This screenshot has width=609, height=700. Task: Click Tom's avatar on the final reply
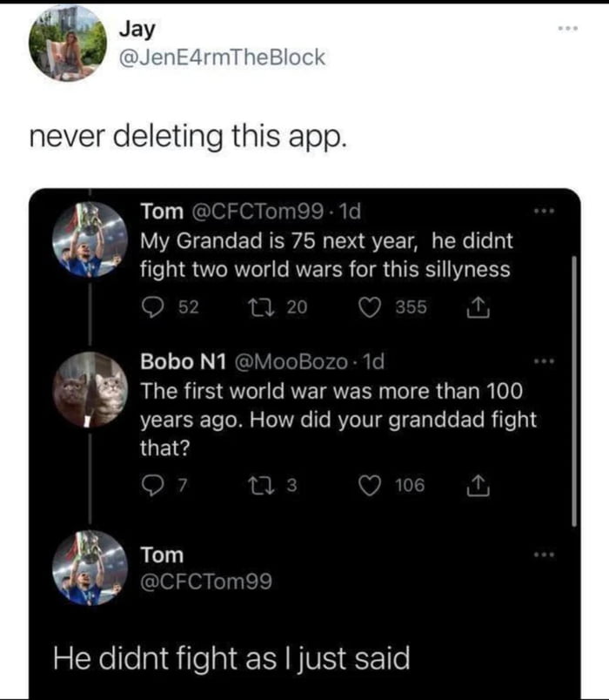[x=90, y=568]
